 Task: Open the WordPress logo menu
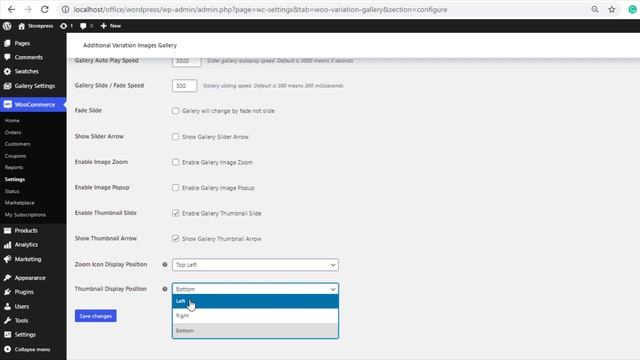click(7, 26)
